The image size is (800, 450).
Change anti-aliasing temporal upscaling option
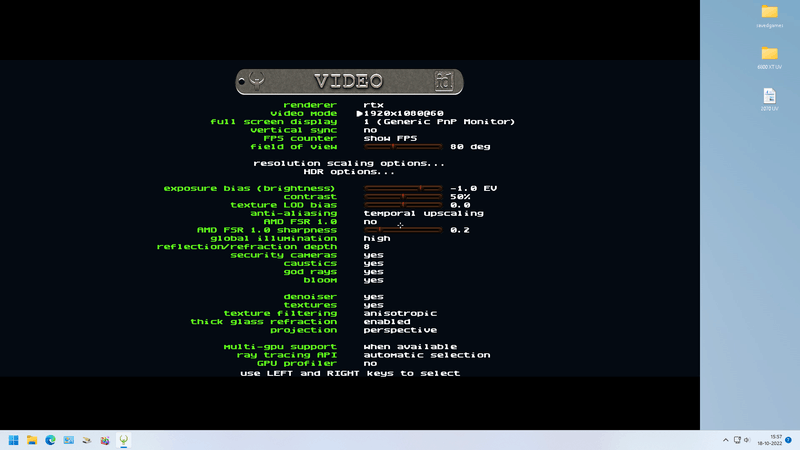[x=423, y=213]
